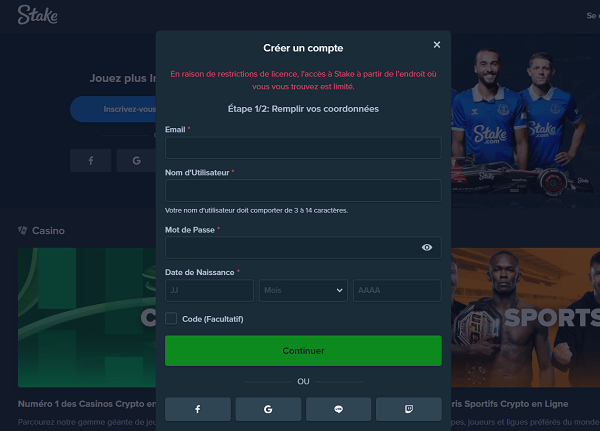The height and width of the screenshot is (431, 600).
Task: Sign up with the Twitch icon
Action: (x=409, y=409)
